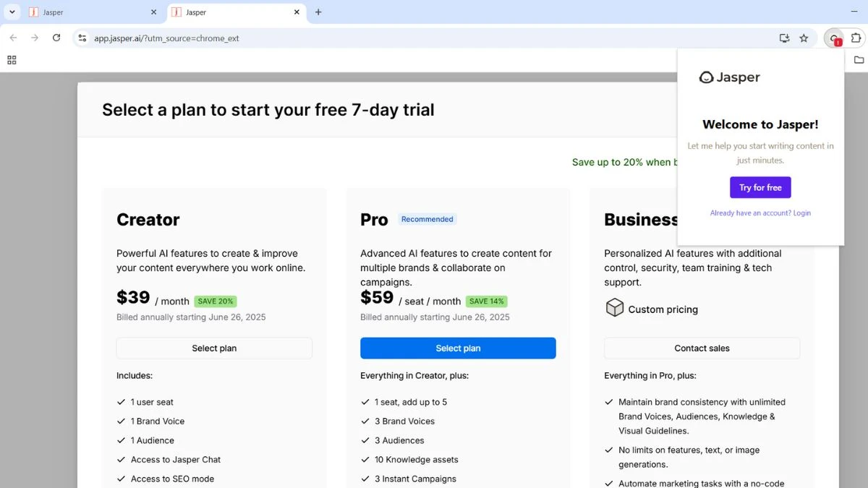The width and height of the screenshot is (868, 488).
Task: Click the Jasper extension icon with badge
Action: (835, 38)
